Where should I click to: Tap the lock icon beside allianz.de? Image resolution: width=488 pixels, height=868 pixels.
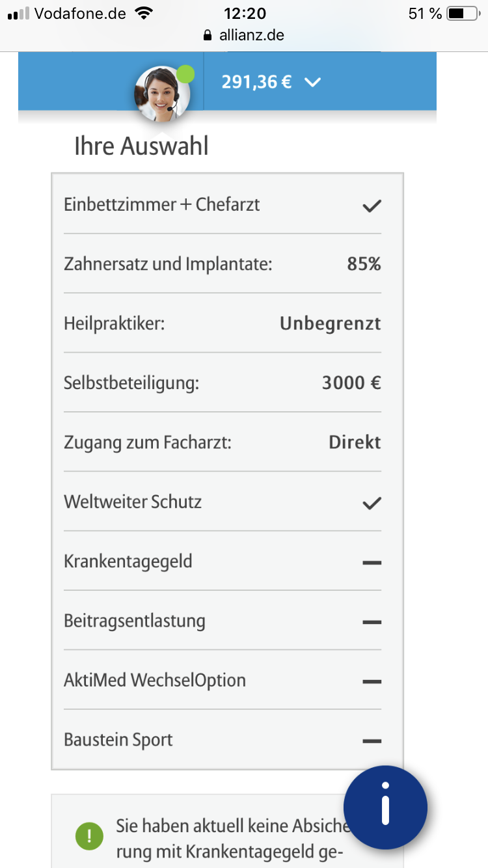(x=208, y=36)
